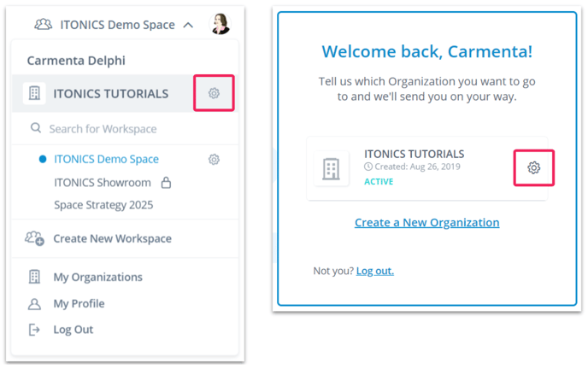588x369 pixels.
Task: Click the Carmenta Delphi user name
Action: pyautogui.click(x=76, y=61)
